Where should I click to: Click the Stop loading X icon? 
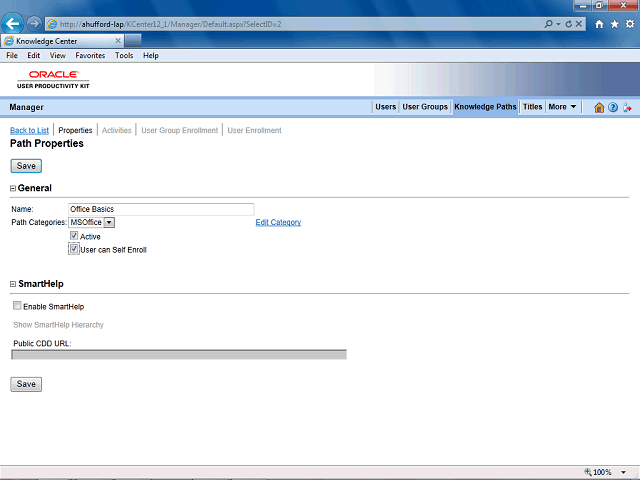(x=578, y=24)
